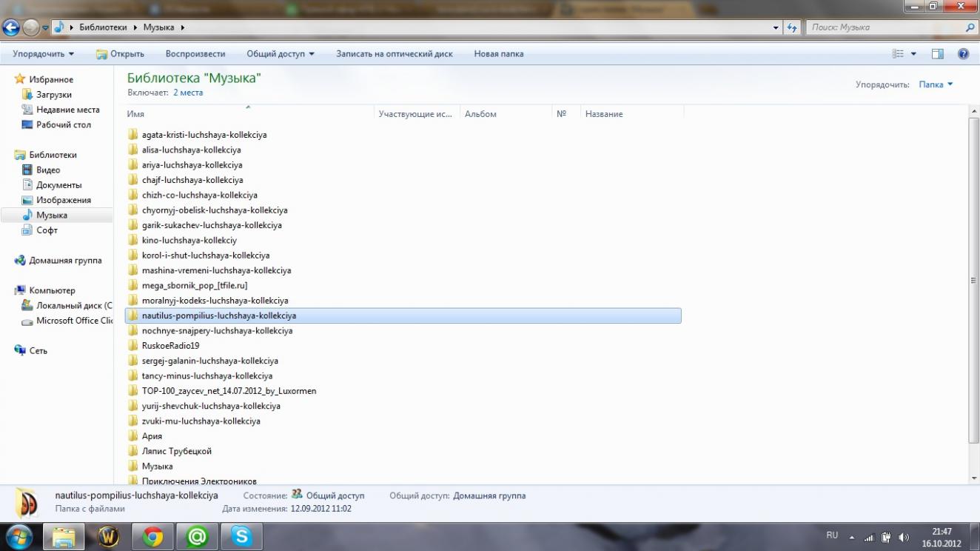Open the Папка arrange-by dropdown
Image resolution: width=980 pixels, height=551 pixels.
(936, 84)
